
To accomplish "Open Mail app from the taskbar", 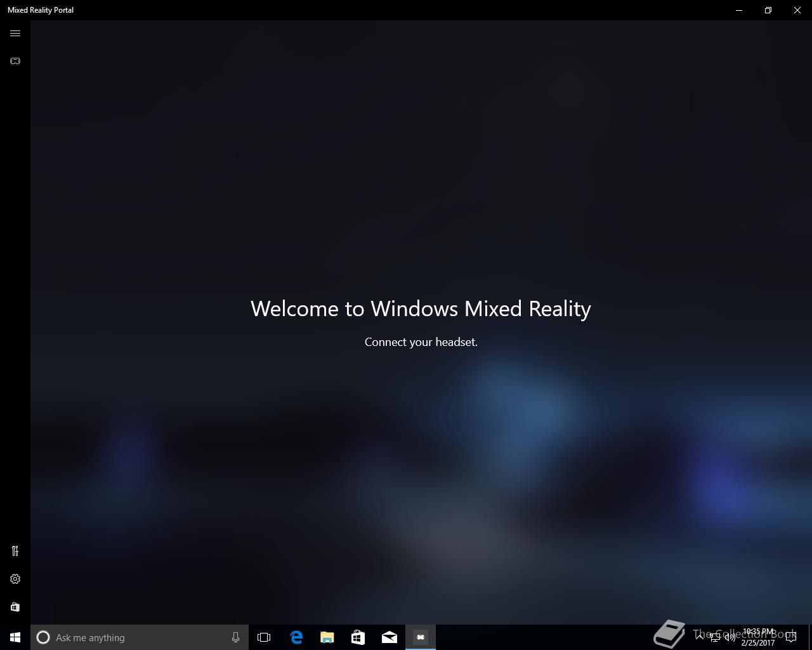I will pos(390,637).
